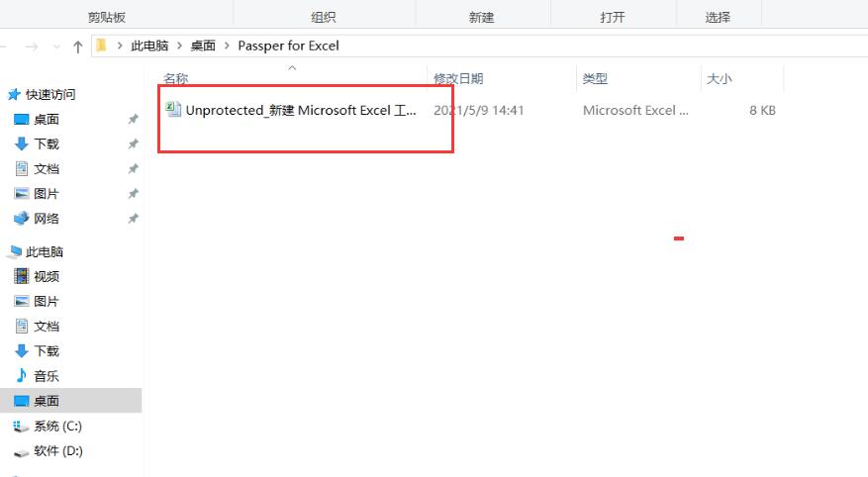The image size is (868, 477).
Task: Click the 快速访问 star icon
Action: click(14, 95)
